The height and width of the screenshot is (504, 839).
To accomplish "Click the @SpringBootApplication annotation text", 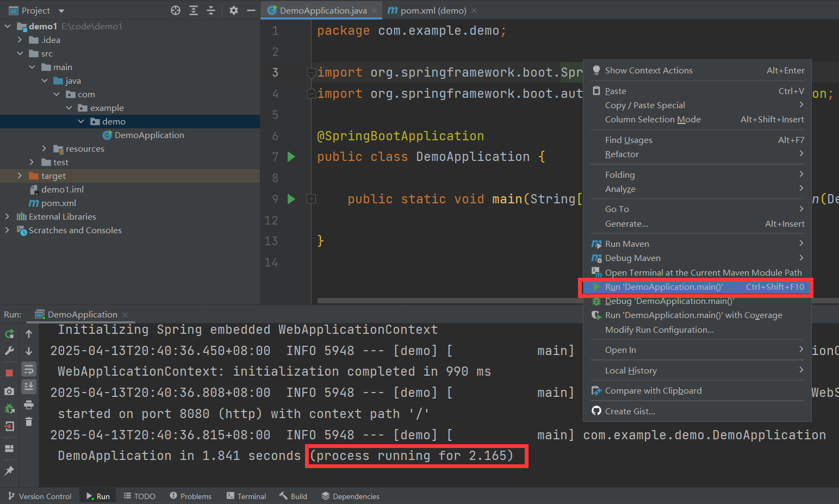I will [x=400, y=136].
